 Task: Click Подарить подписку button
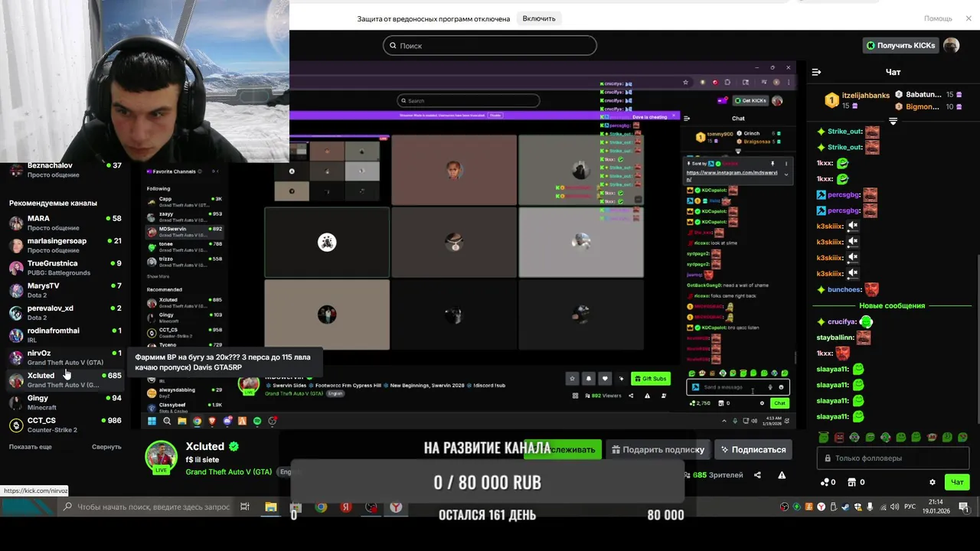(x=657, y=449)
